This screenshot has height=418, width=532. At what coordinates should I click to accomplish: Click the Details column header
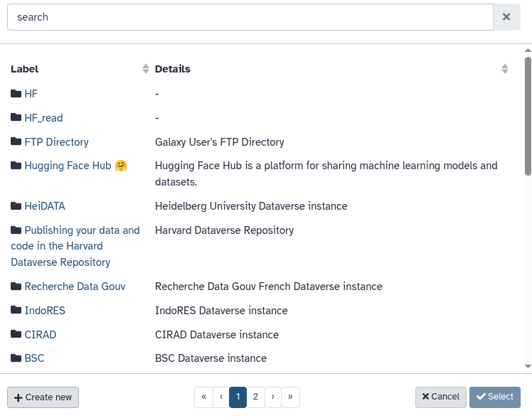point(173,69)
